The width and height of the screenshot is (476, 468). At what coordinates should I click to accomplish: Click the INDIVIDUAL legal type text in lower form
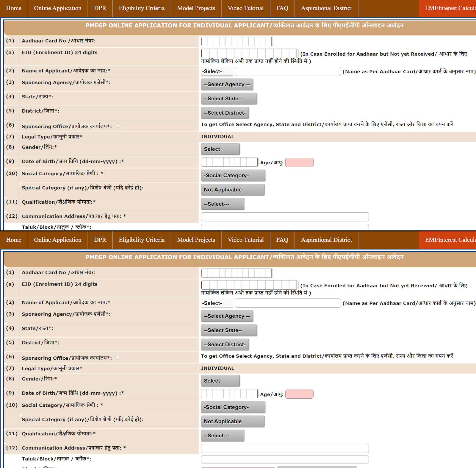pos(217,368)
